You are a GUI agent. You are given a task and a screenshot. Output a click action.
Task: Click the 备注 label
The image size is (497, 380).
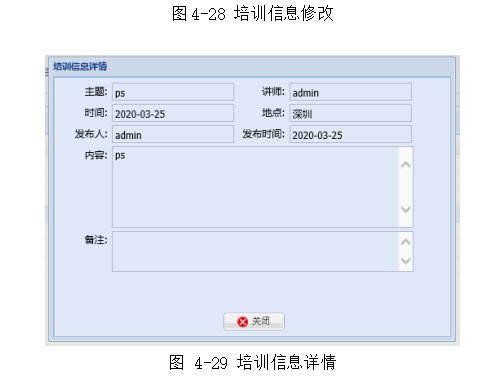click(x=96, y=240)
